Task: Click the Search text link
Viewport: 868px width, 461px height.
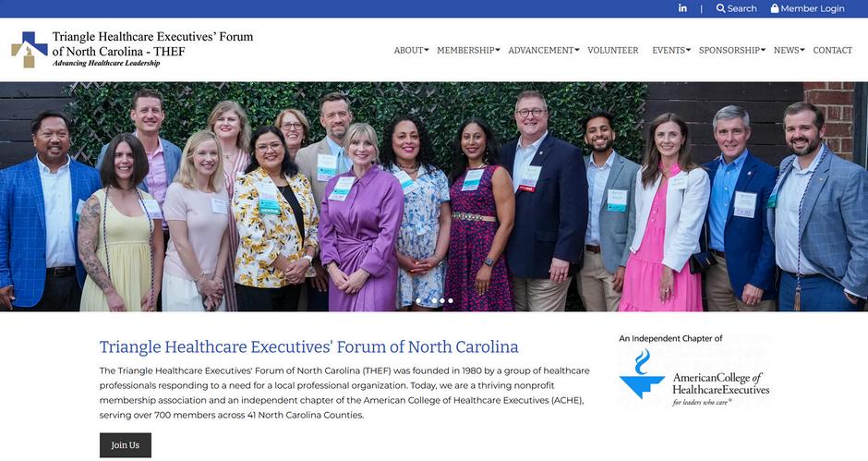Action: [x=741, y=8]
